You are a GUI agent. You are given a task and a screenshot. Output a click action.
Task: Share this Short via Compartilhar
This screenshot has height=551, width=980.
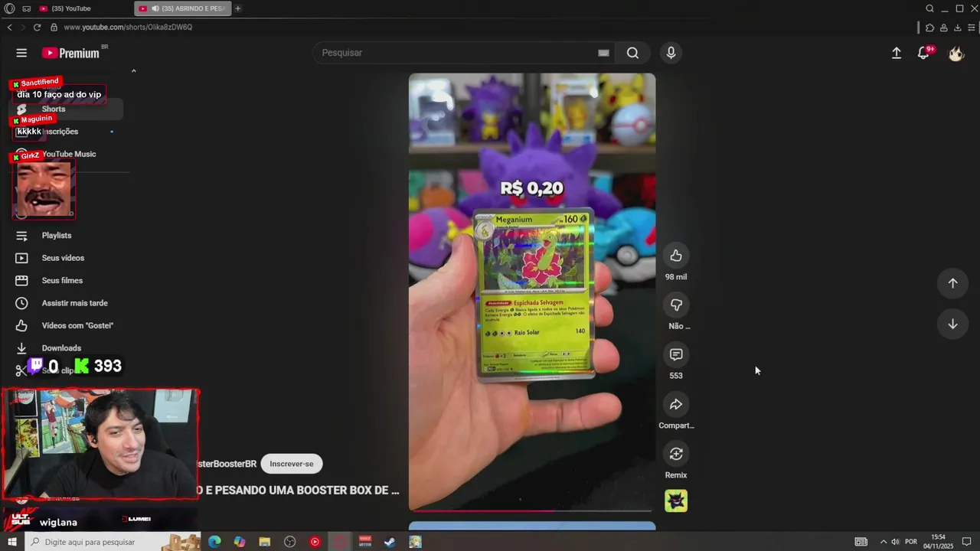pyautogui.click(x=676, y=405)
